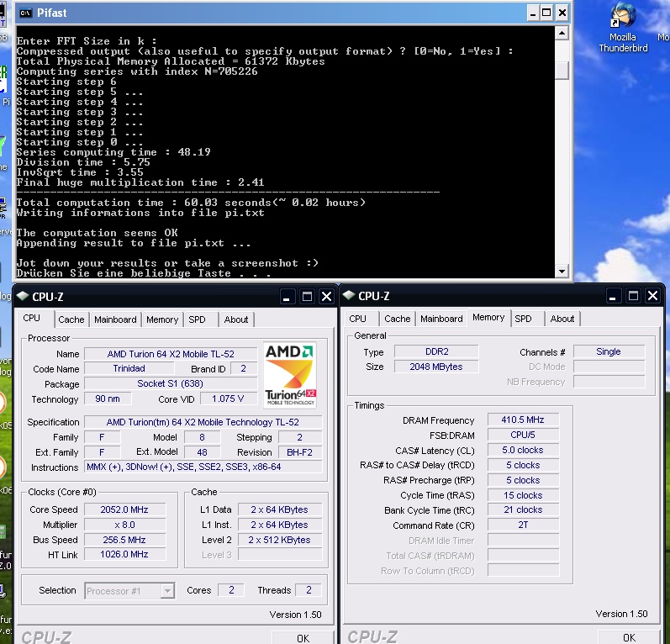The width and height of the screenshot is (670, 644).
Task: Open Mainboard tab in right CPU-Z
Action: click(441, 319)
